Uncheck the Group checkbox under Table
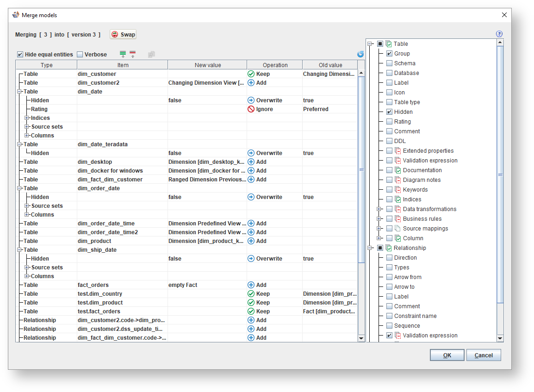534x392 pixels. (389, 54)
